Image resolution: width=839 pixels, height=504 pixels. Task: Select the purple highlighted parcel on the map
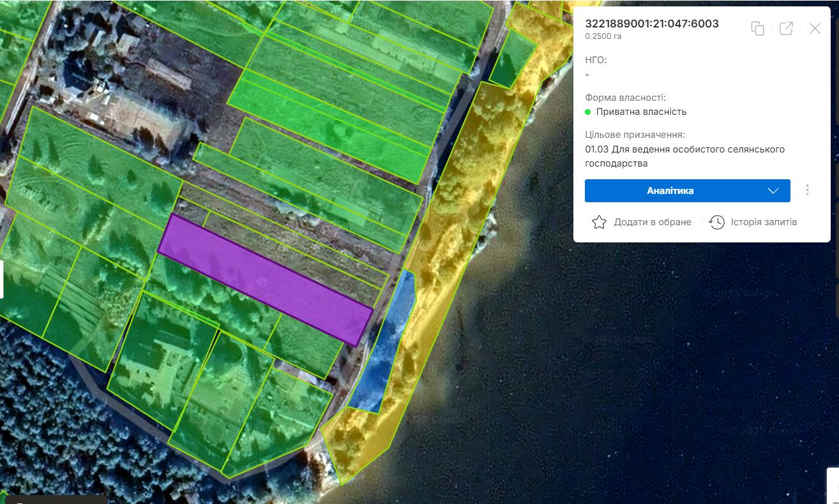265,279
